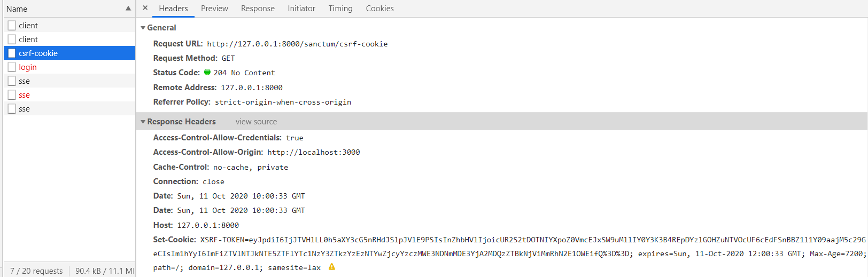Click the green status code indicator

point(207,72)
